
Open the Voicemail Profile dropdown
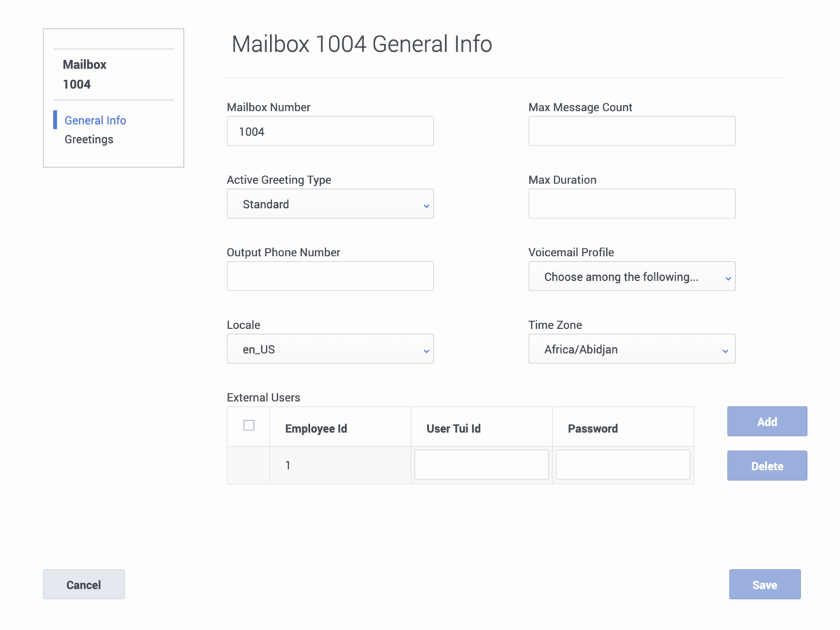point(632,276)
